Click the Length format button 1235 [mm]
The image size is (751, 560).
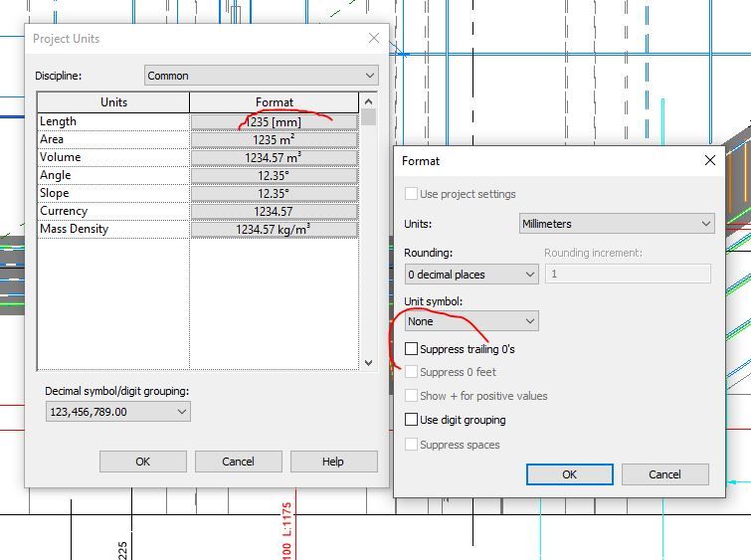[x=275, y=122]
